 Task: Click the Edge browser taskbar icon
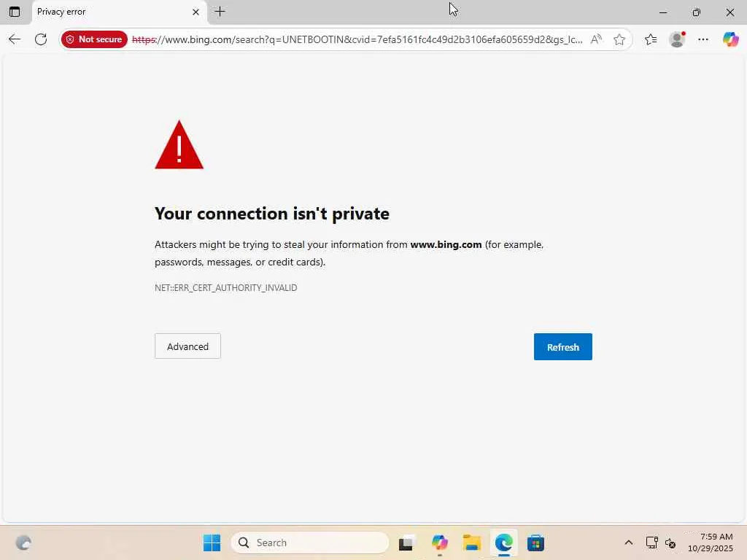click(503, 542)
